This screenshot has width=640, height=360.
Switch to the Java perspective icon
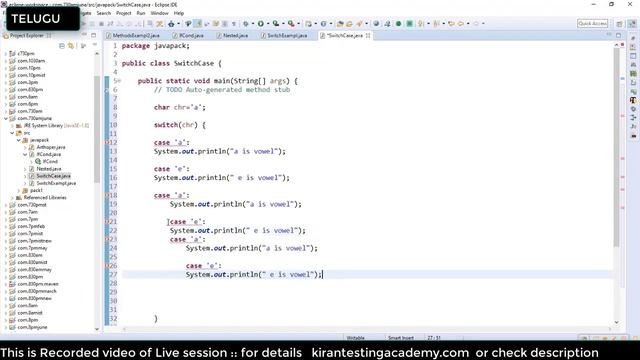pos(631,24)
